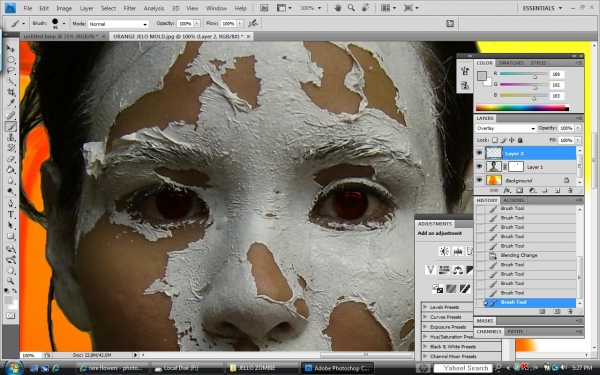Select the Clone Stamp tool
The image size is (600, 375).
click(x=10, y=137)
